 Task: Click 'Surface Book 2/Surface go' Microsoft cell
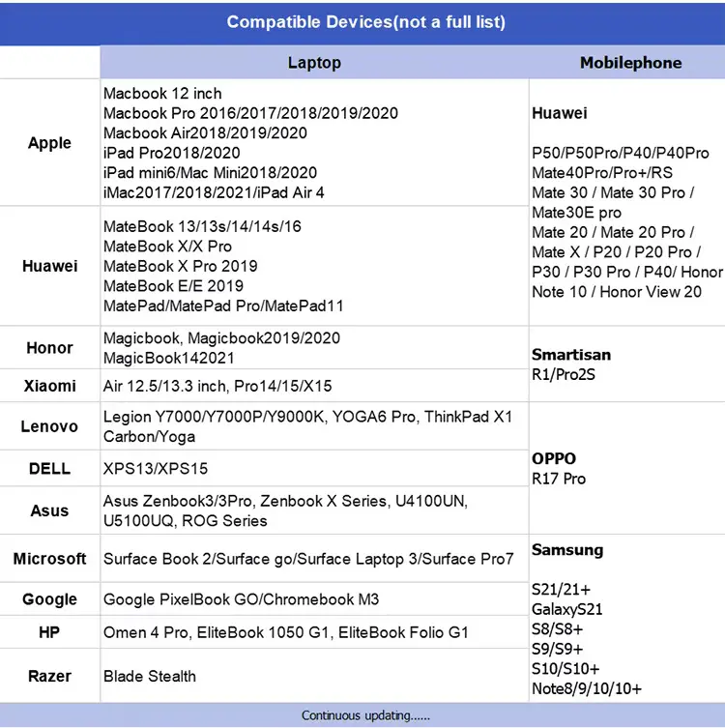point(308,559)
